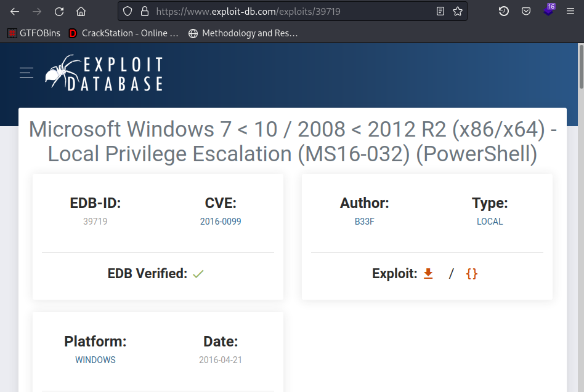Open author B33F profile link

click(364, 222)
